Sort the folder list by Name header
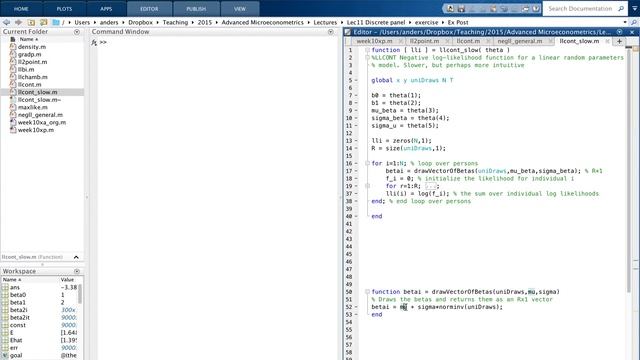 29,39
